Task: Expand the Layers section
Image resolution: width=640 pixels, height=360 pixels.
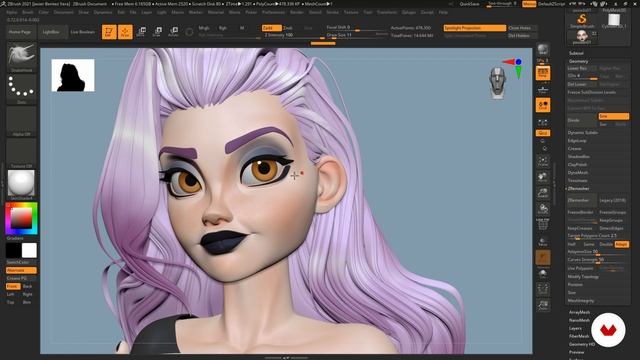Action: pyautogui.click(x=575, y=328)
